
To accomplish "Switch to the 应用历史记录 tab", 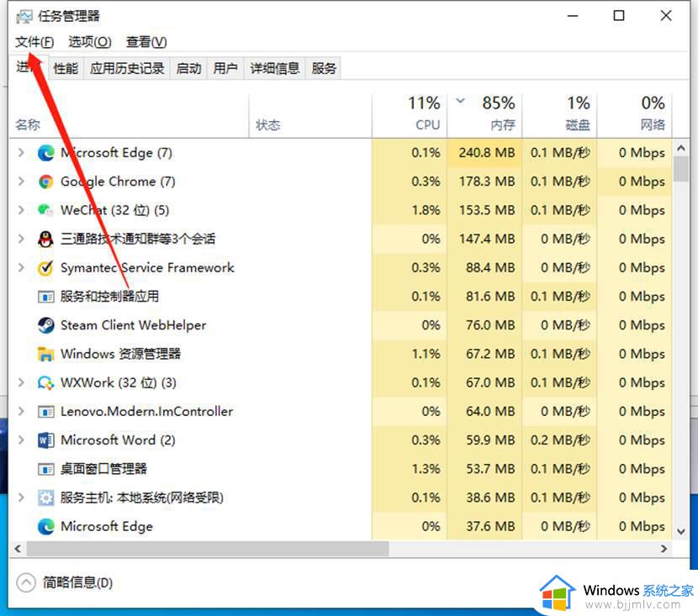I will click(127, 69).
